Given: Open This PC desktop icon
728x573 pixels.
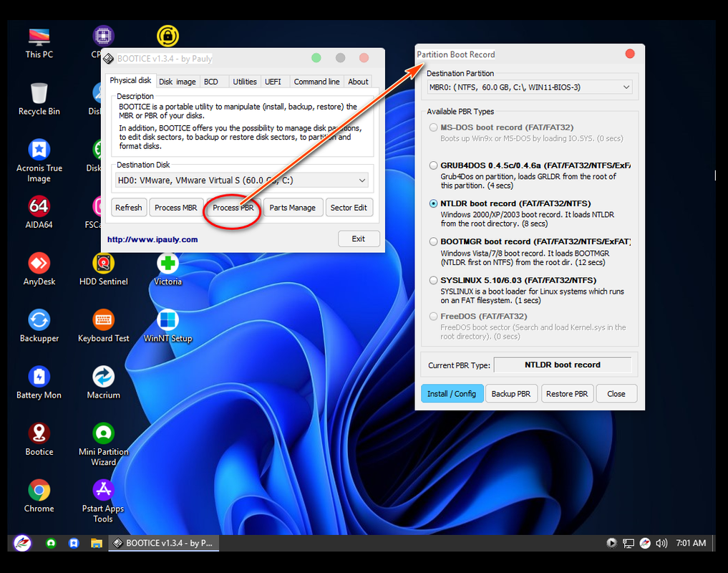Looking at the screenshot, I should (39, 43).
